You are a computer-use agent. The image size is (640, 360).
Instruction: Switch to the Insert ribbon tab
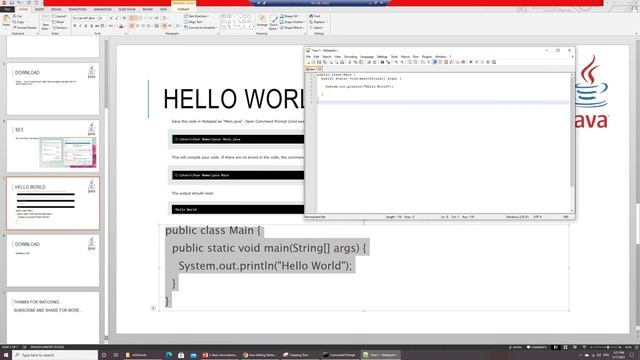tap(39, 9)
